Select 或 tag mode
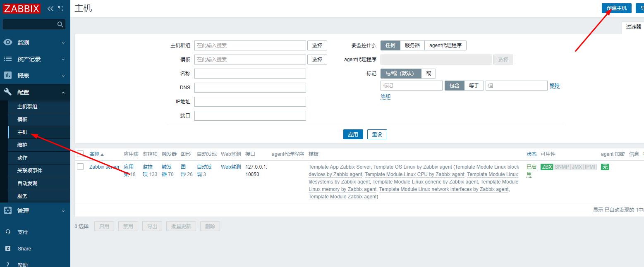This screenshot has height=267, width=644. coord(429,74)
